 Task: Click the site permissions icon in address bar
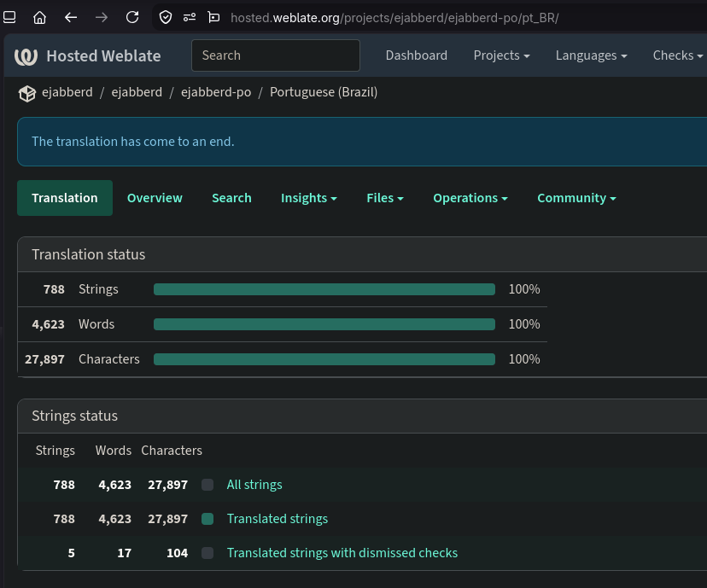coord(190,18)
